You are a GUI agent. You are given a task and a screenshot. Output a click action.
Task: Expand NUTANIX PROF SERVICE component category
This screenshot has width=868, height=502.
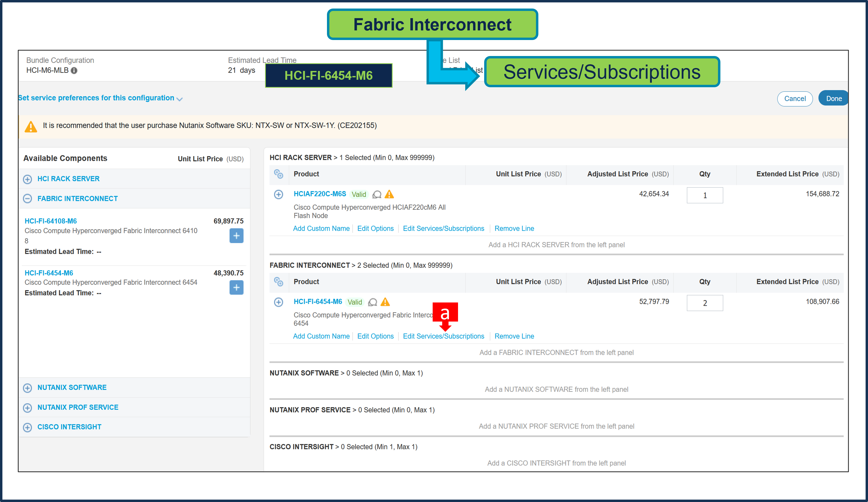tap(27, 408)
